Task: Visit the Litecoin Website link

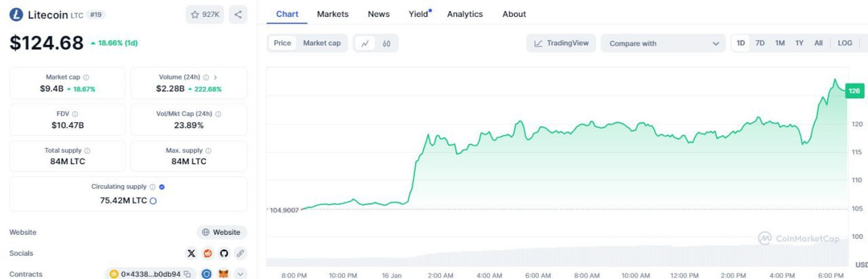Action: [222, 232]
